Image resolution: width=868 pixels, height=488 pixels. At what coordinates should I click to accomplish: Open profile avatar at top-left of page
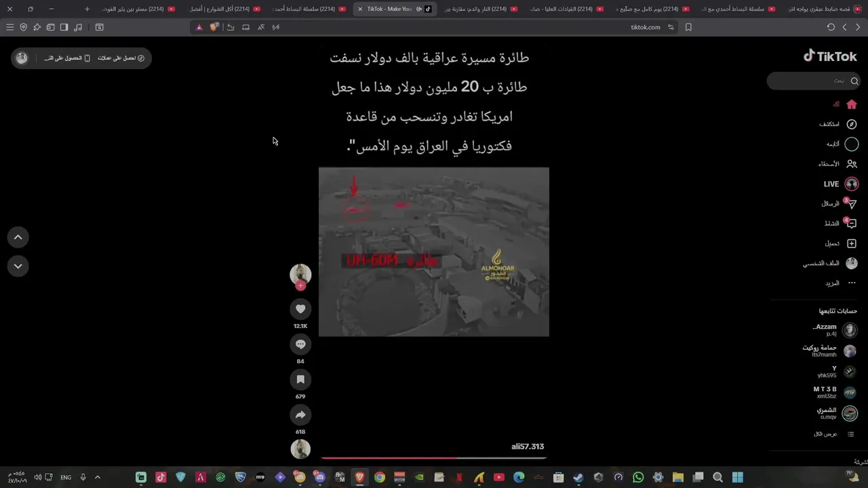tap(22, 58)
